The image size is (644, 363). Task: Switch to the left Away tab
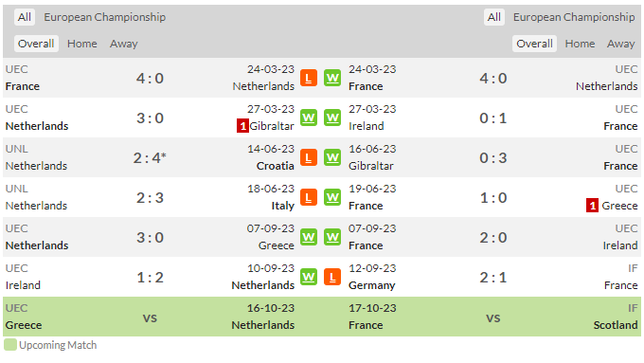(124, 44)
